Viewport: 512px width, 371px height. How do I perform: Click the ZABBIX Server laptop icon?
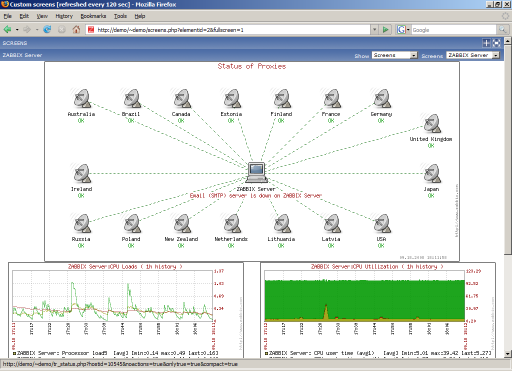click(x=256, y=172)
